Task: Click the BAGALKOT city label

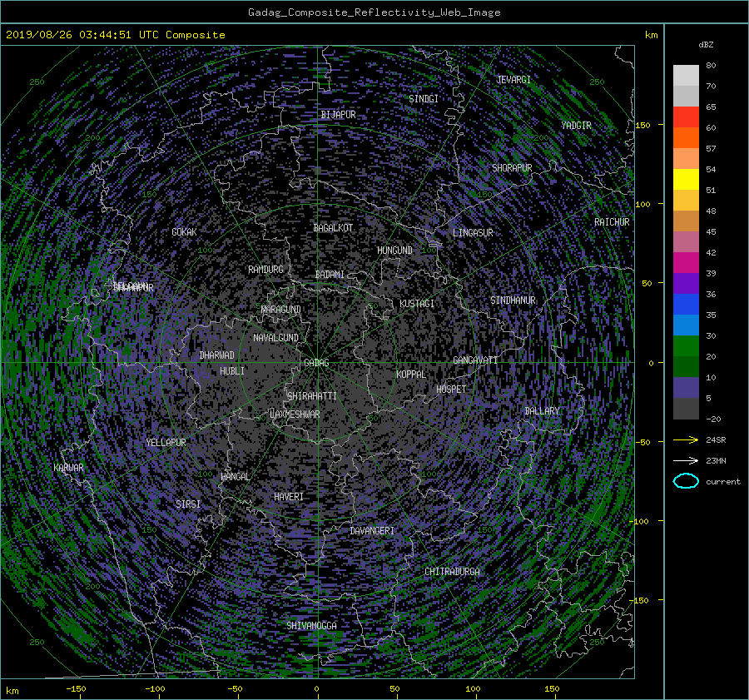Action: click(333, 228)
